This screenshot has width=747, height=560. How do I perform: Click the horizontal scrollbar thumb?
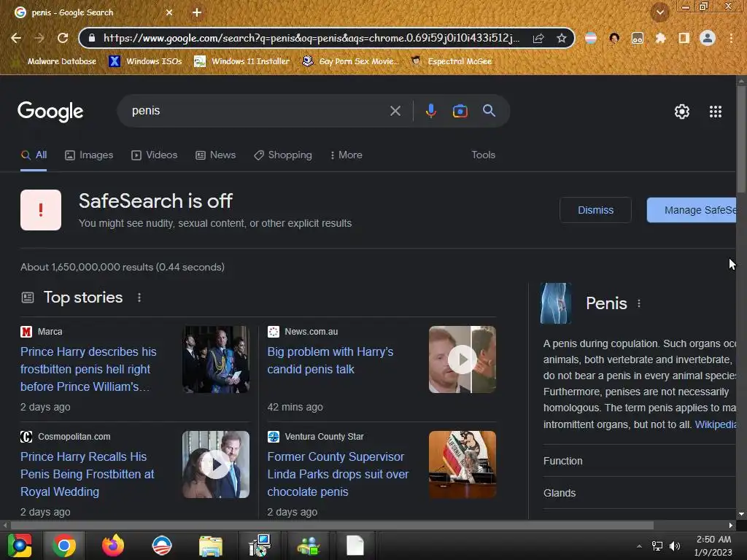332,525
